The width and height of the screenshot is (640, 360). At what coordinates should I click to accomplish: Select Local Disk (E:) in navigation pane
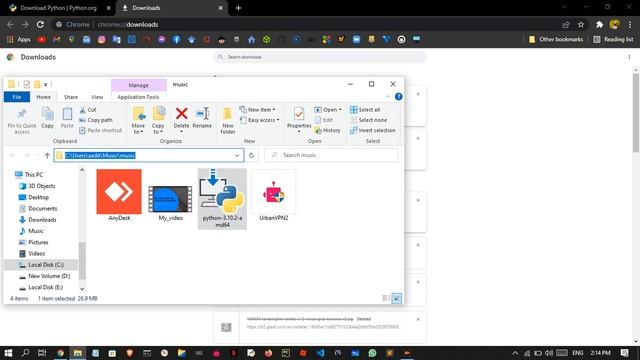click(x=41, y=287)
